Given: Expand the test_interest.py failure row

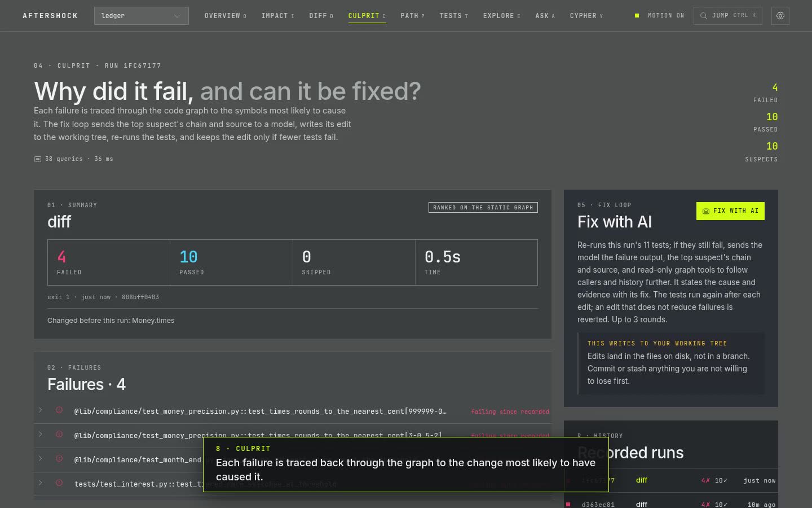Looking at the screenshot, I should click(x=41, y=483).
